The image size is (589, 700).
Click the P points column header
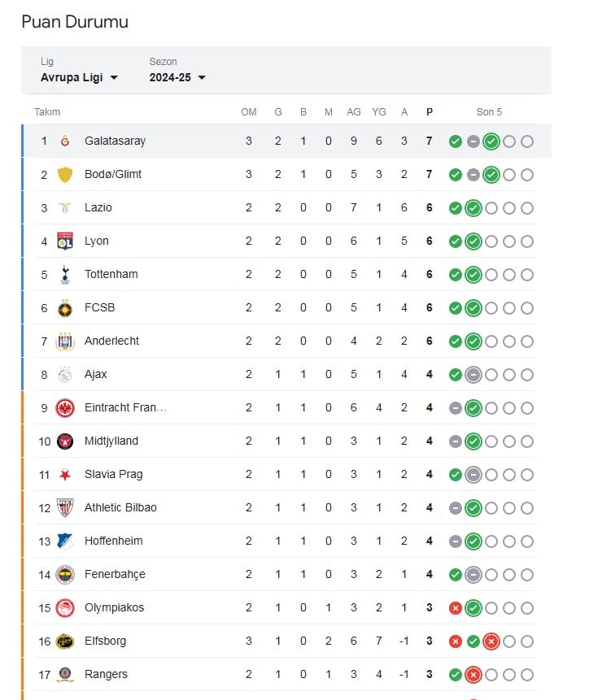[x=430, y=112]
